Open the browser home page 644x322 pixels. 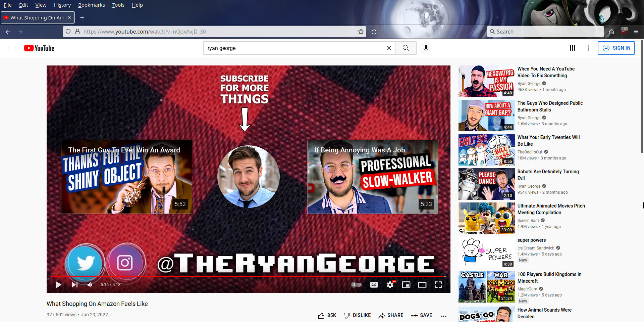[611, 32]
